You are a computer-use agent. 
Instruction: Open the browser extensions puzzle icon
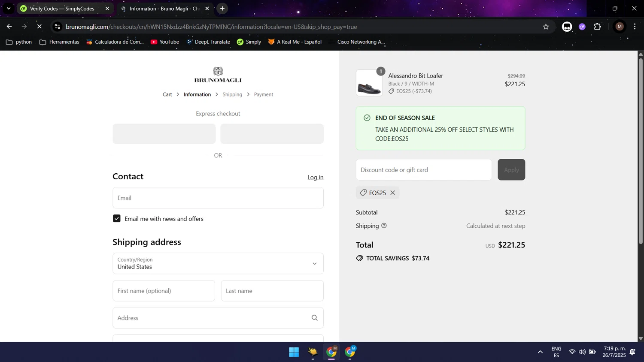click(597, 27)
